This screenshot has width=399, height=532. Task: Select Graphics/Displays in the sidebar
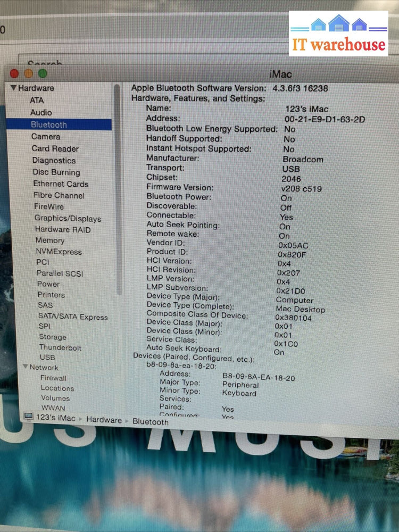[x=68, y=218]
